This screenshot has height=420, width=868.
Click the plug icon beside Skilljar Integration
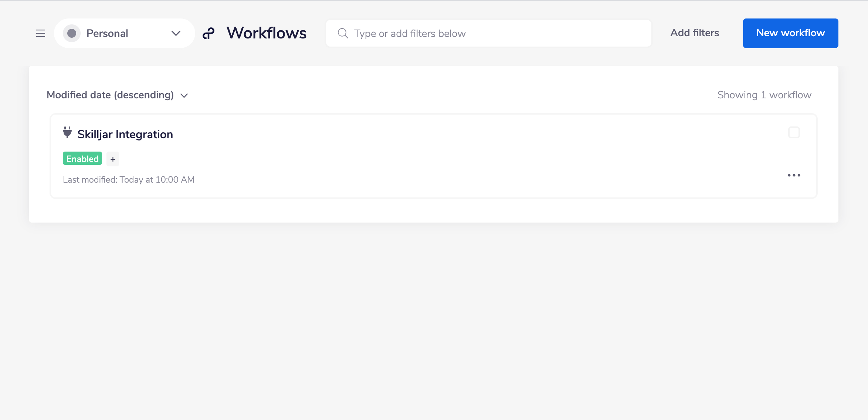coord(67,132)
